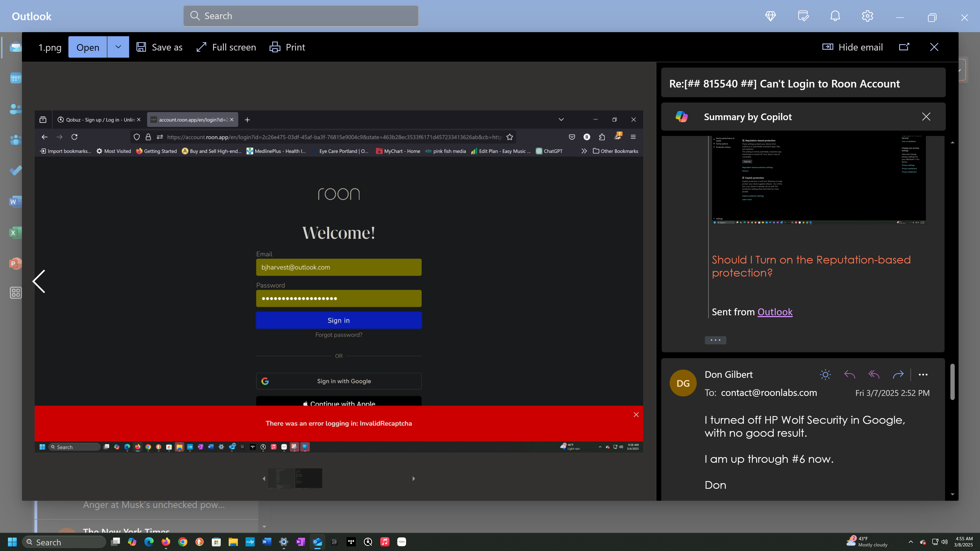Open Task View from the taskbar
980x551 pixels.
(x=115, y=542)
